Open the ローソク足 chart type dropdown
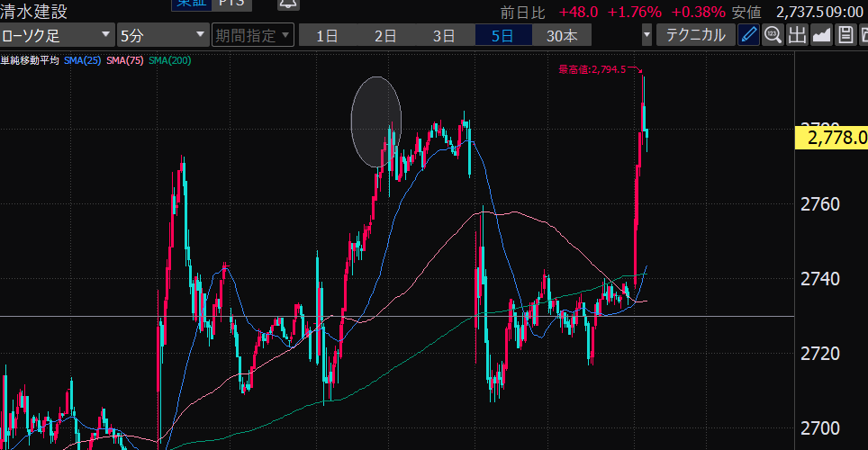This screenshot has width=868, height=450. click(57, 36)
